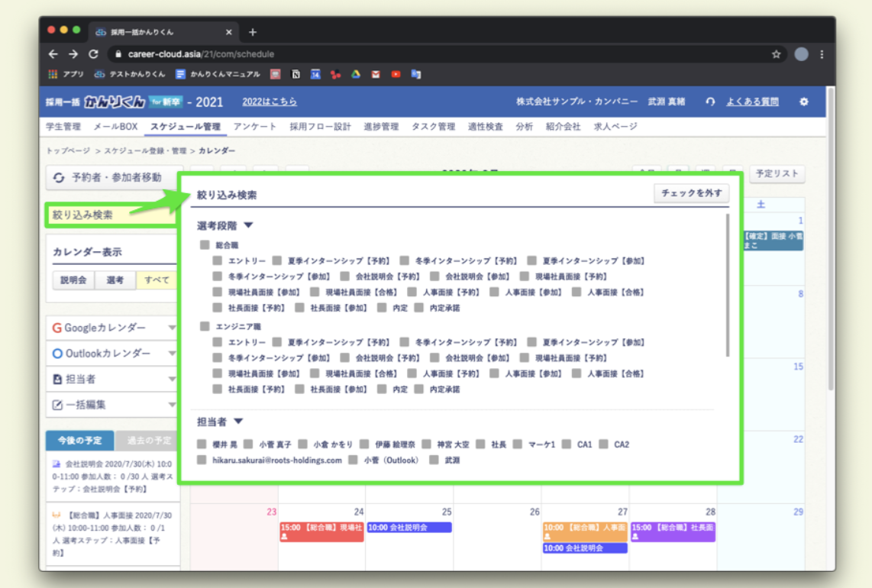
Task: Open the Google Drive bookmark icon
Action: point(355,75)
